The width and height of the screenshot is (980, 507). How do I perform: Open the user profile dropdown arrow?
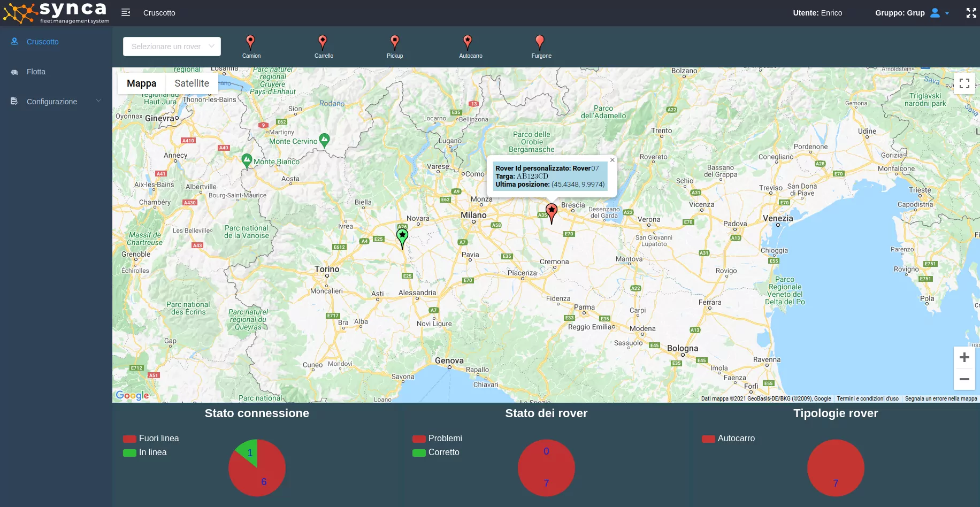click(947, 13)
